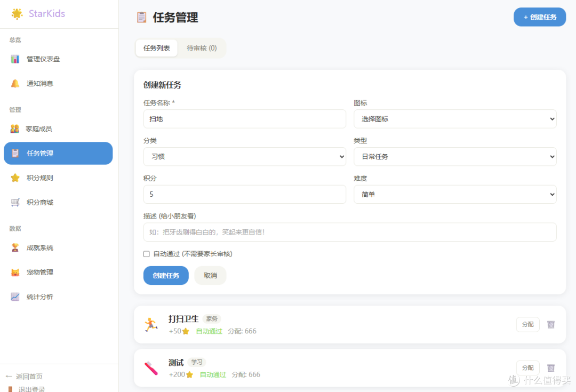
Task: Select 任务管理 in the sidebar
Action: pos(58,153)
